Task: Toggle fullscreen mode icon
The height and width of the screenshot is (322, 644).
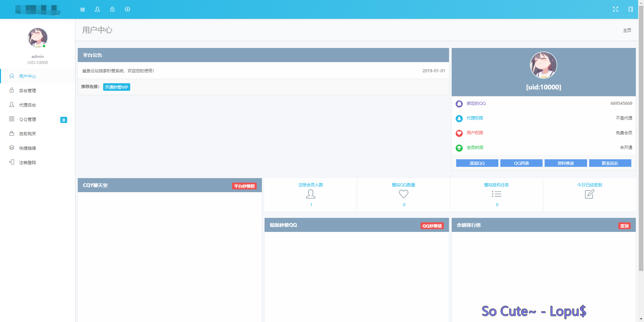Action: [x=616, y=9]
